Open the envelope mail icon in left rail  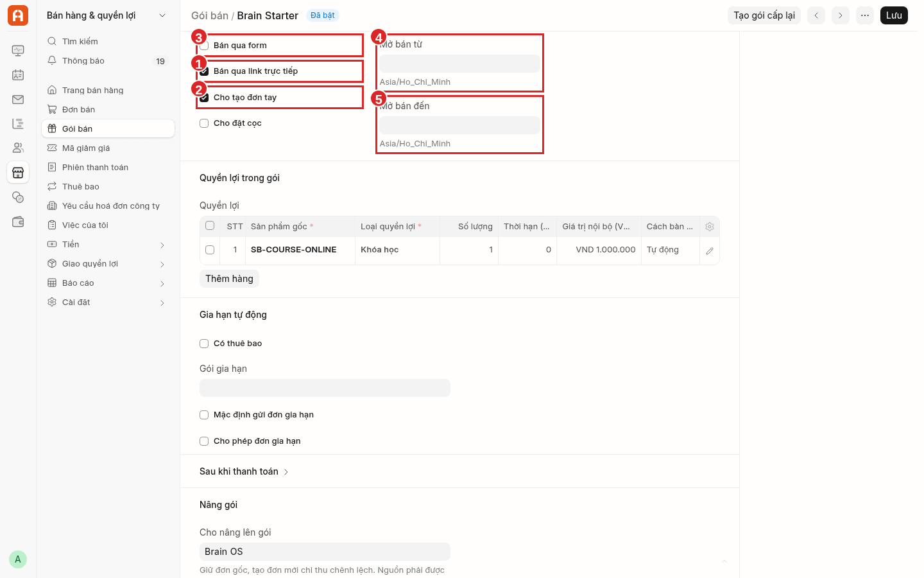[18, 100]
